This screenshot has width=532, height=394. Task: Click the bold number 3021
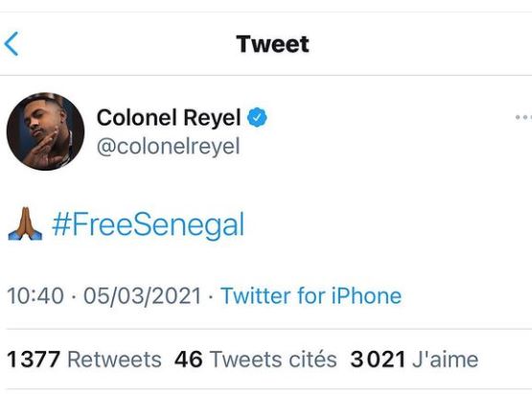(x=378, y=359)
